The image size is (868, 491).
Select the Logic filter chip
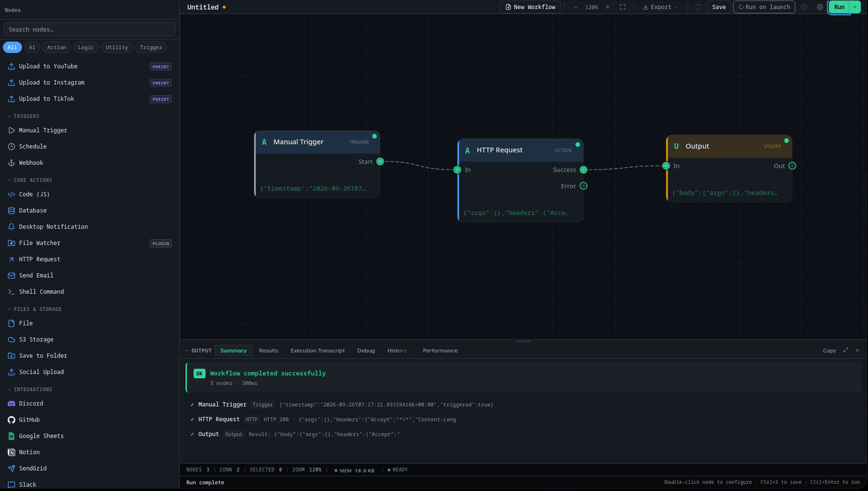[x=86, y=47]
